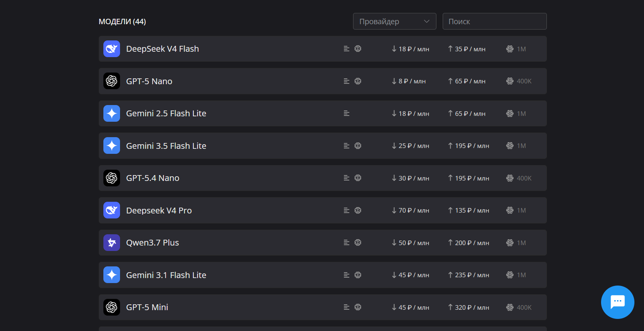
Task: Click text lines icon in DeepSeek V4 Flash row
Action: pos(346,49)
